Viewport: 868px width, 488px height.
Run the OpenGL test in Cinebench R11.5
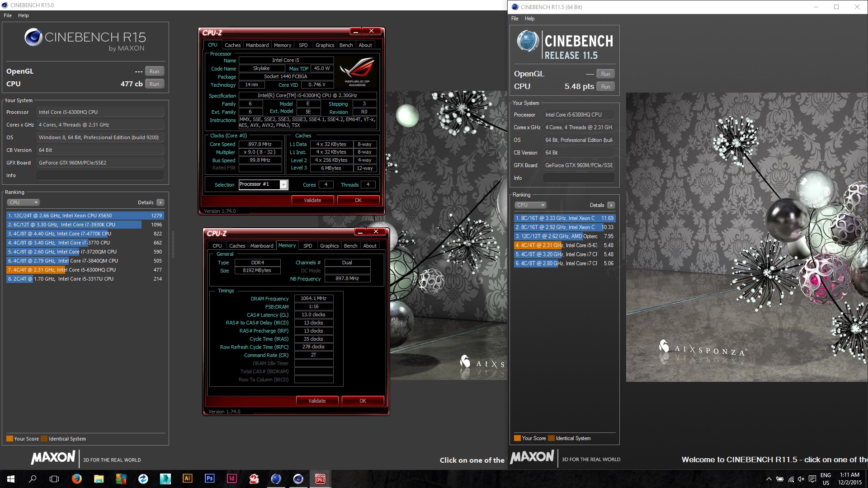606,74
